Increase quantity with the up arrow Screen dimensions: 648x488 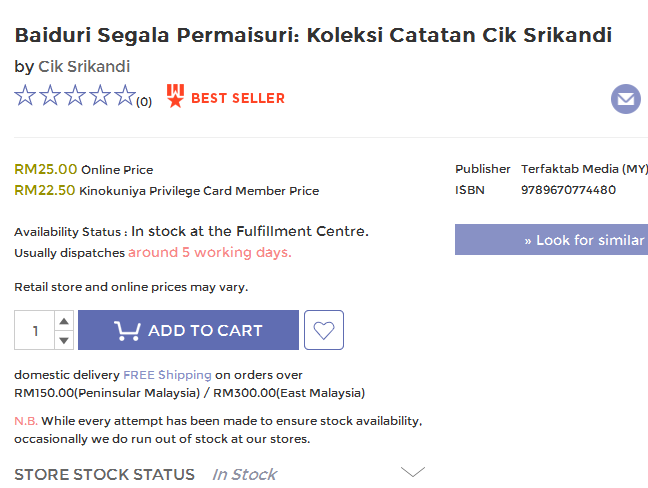64,321
